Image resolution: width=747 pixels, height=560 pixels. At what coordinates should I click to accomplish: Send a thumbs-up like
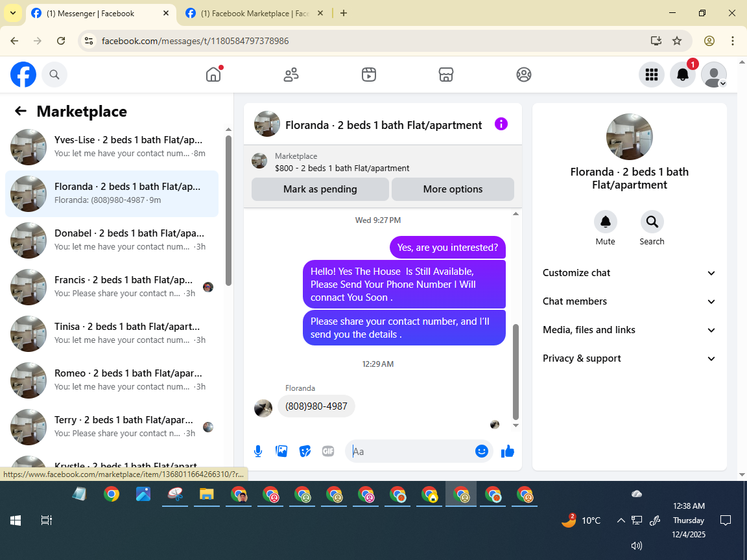(x=508, y=451)
